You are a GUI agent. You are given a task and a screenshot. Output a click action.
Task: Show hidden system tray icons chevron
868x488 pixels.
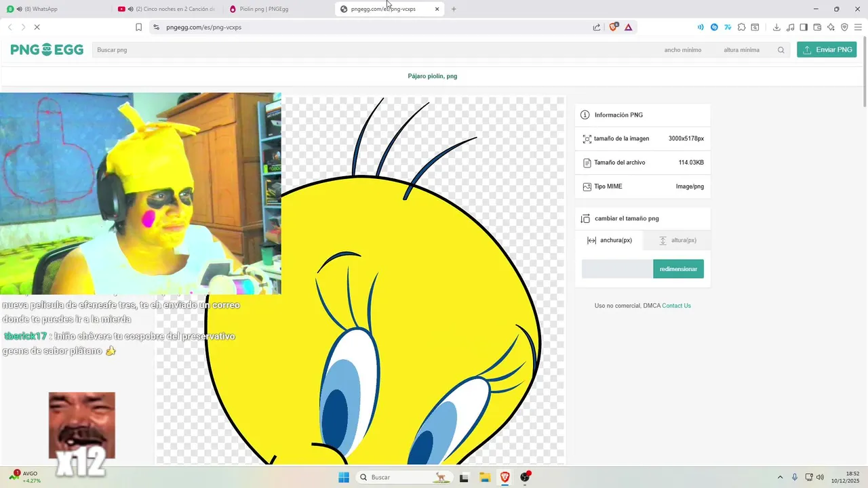780,477
